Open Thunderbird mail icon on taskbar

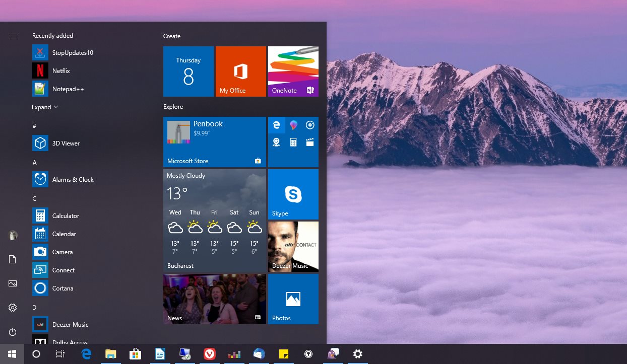(x=259, y=354)
